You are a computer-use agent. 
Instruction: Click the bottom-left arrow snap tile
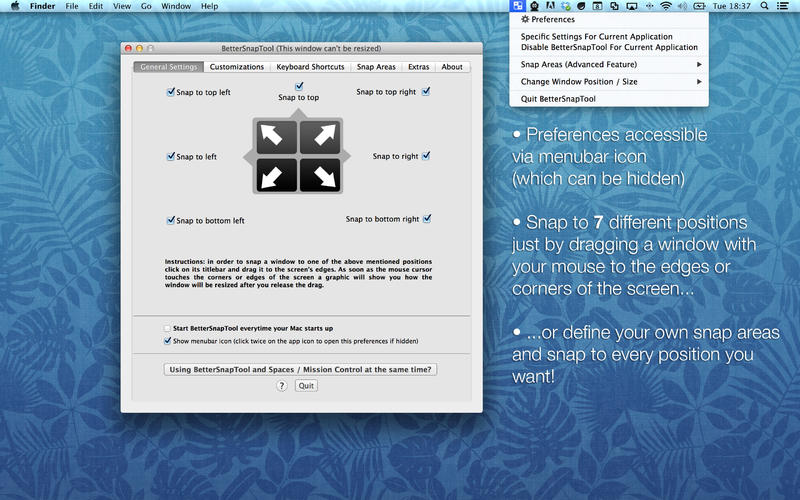274,175
